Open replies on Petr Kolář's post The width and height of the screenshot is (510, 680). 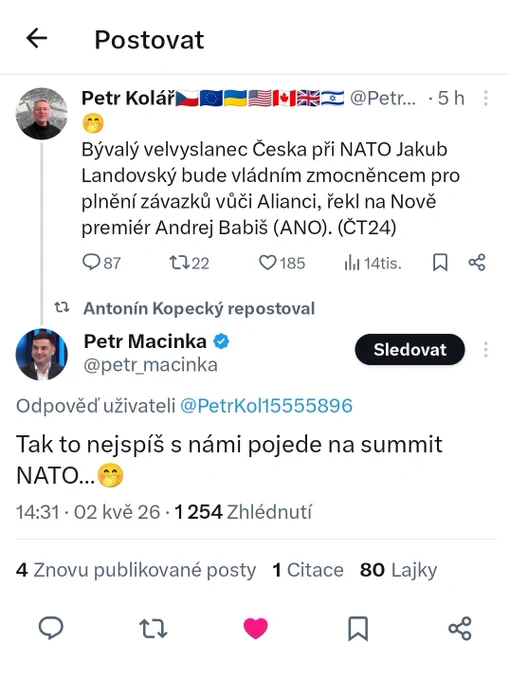[x=101, y=262]
